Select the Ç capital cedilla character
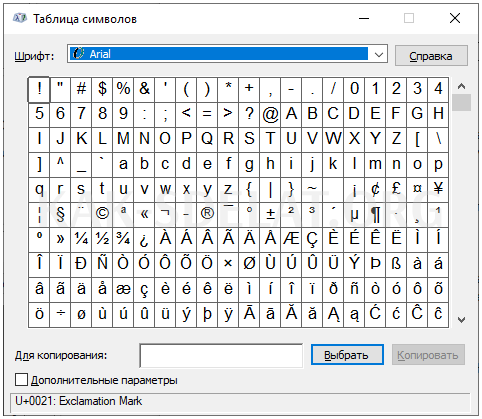482x419 pixels. click(312, 239)
